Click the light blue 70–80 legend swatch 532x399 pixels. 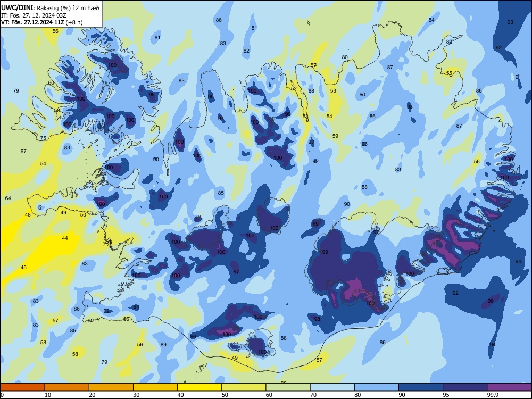[332, 387]
